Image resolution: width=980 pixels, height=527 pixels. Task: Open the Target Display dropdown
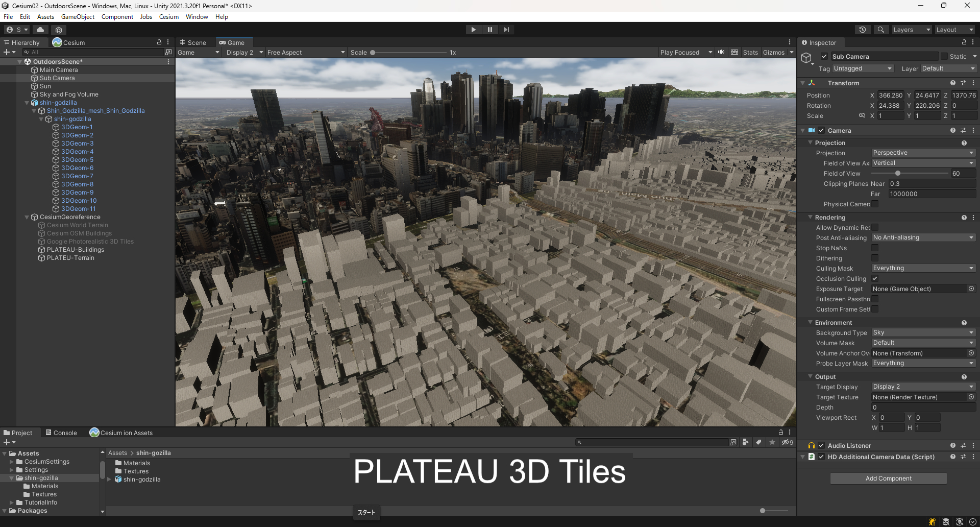[x=923, y=387]
